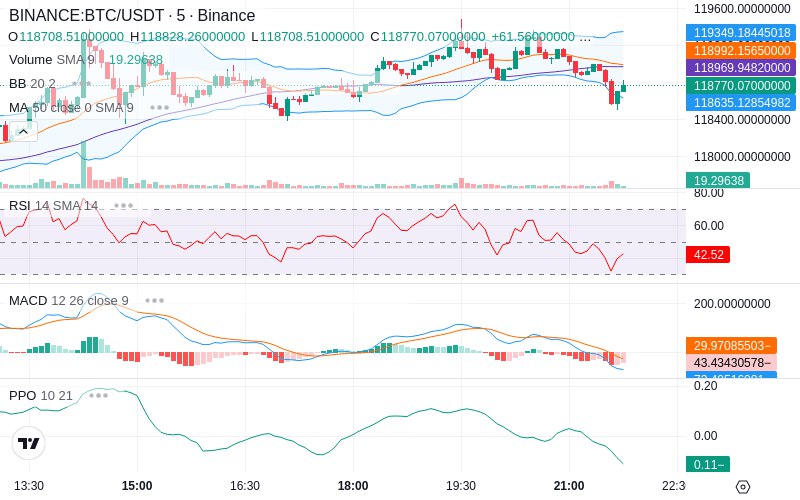Image resolution: width=800 pixels, height=500 pixels.
Task: Click the purple 118969.94820000 MA price label
Action: pos(741,67)
